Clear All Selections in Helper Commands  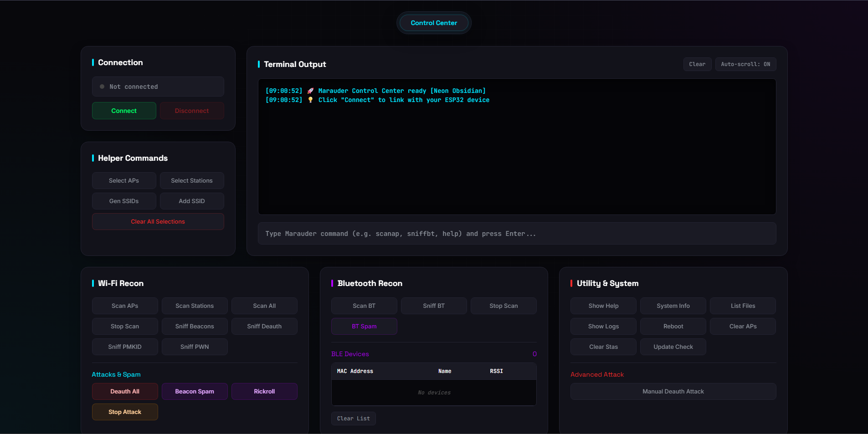point(158,222)
